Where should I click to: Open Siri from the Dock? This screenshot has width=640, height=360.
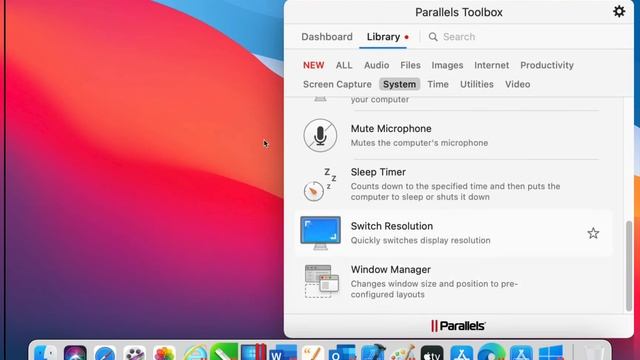(76, 353)
